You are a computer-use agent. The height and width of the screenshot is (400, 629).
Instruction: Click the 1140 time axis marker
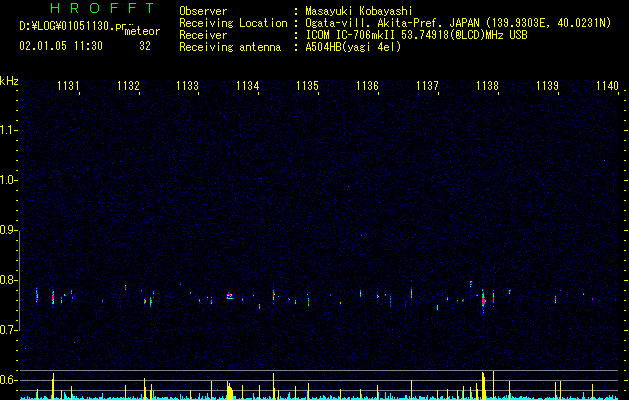point(607,85)
